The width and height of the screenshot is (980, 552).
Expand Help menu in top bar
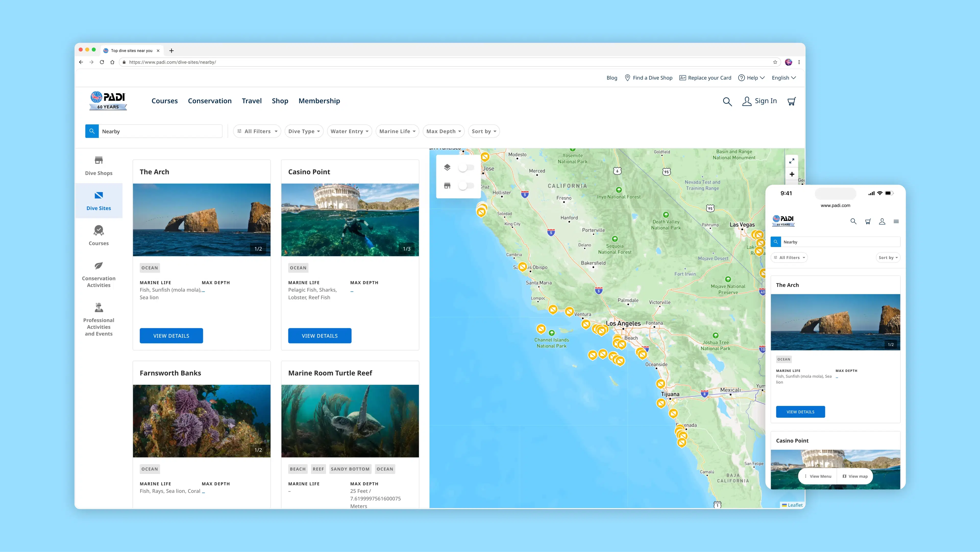coord(751,78)
